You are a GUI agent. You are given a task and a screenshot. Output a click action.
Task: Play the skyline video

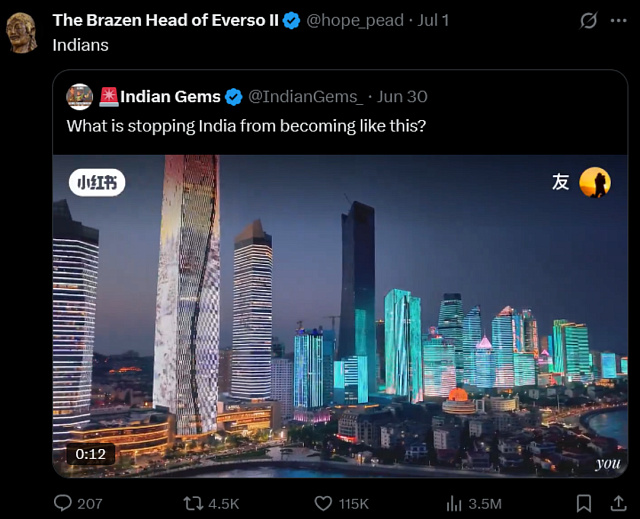[340, 316]
